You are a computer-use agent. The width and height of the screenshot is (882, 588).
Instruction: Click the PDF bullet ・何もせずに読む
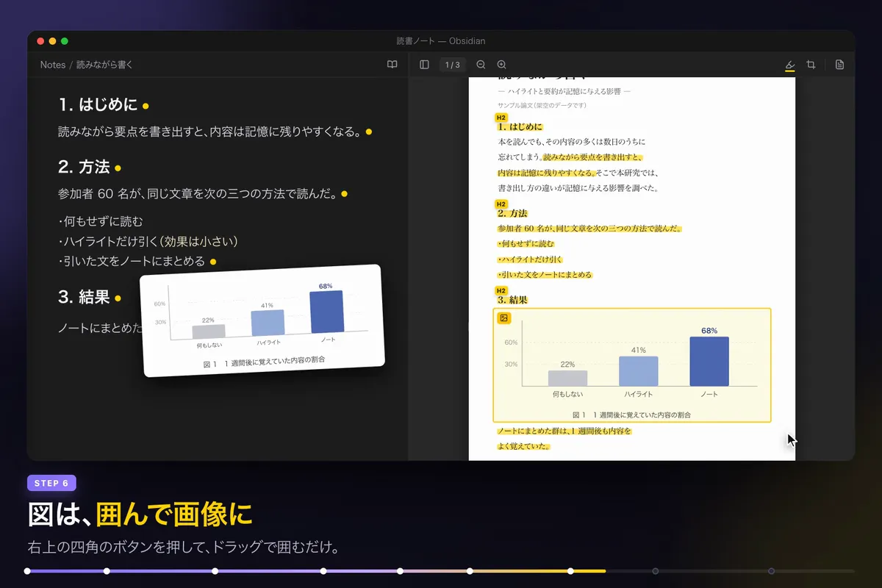(x=526, y=244)
